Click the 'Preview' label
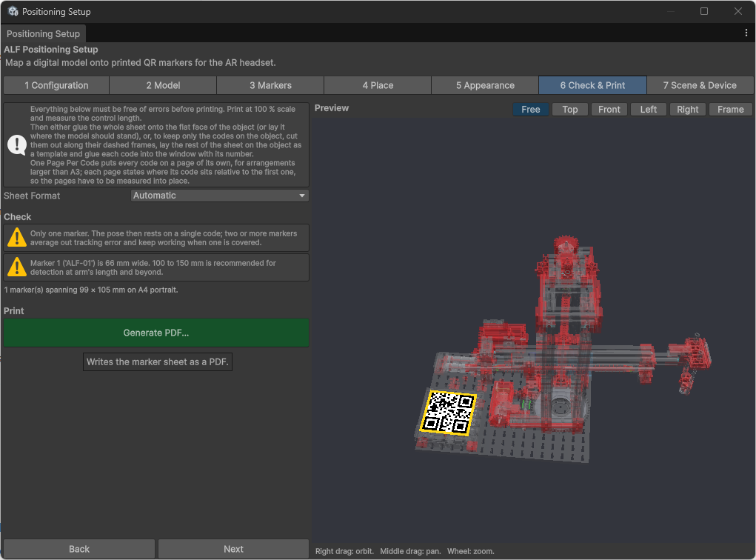This screenshot has width=756, height=560. click(x=332, y=108)
